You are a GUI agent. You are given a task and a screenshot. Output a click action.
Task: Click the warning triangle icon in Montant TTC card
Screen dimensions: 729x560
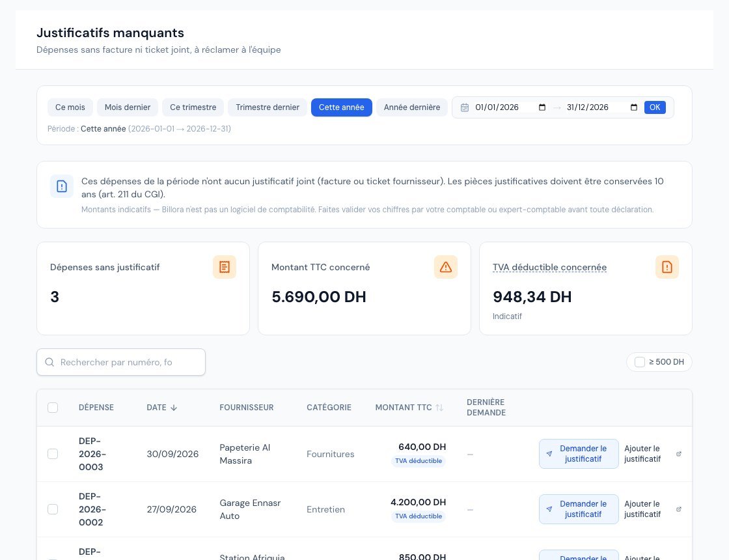pos(446,267)
